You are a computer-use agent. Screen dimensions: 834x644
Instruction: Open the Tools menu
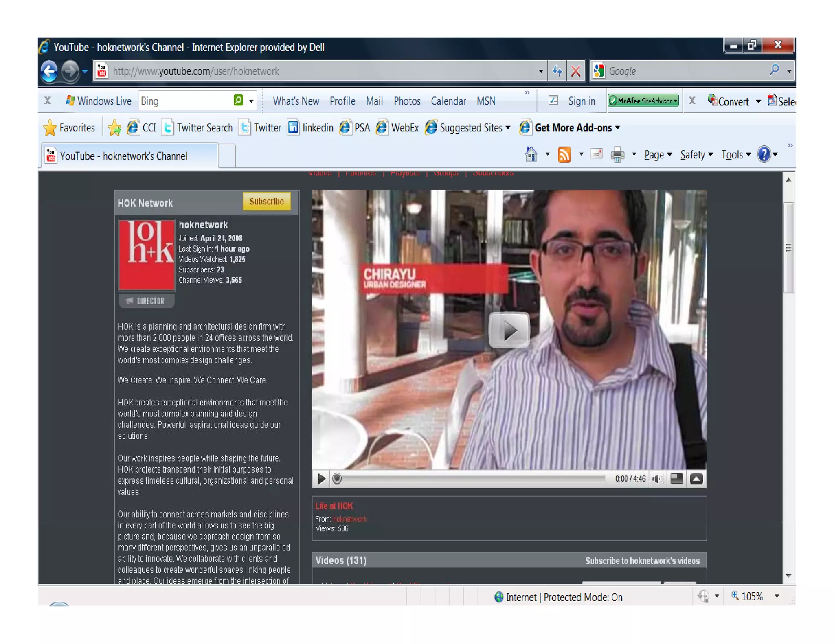[x=735, y=155]
